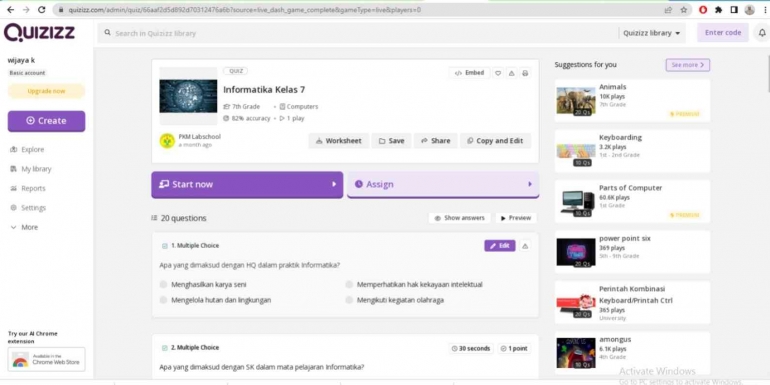The image size is (770, 385).
Task: Open Explore in the sidebar
Action: (27, 149)
